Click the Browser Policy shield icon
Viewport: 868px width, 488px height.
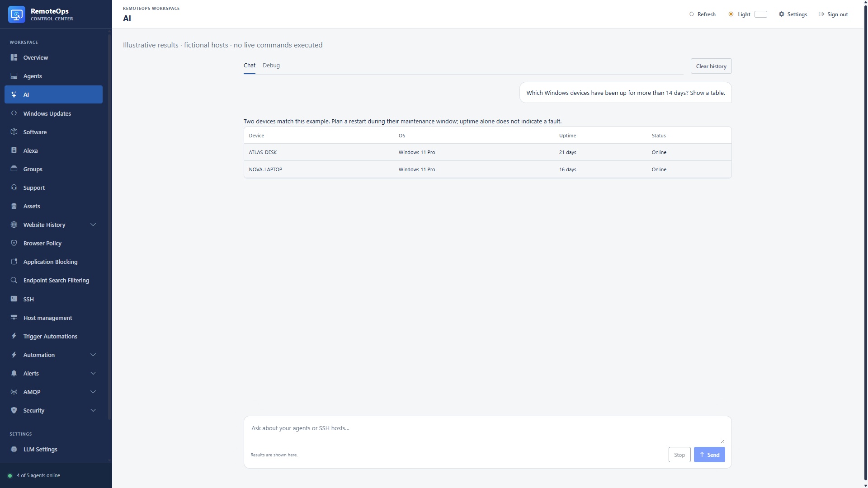[14, 243]
